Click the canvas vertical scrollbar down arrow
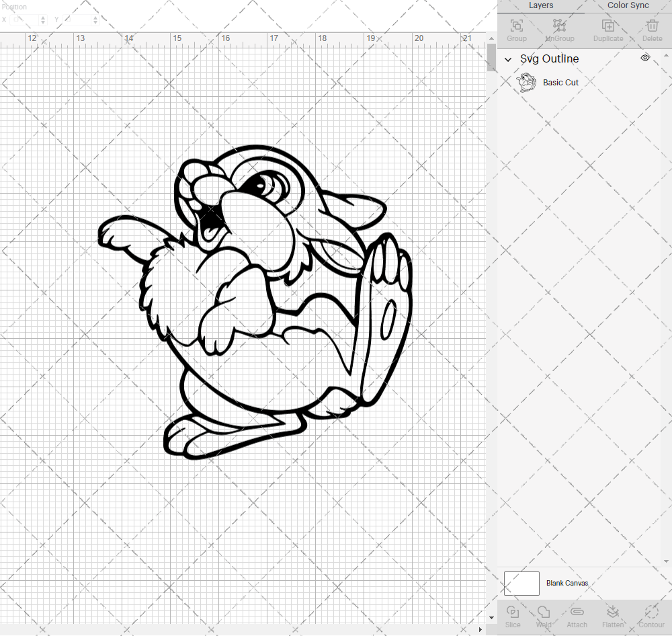This screenshot has height=636, width=672. [x=492, y=618]
